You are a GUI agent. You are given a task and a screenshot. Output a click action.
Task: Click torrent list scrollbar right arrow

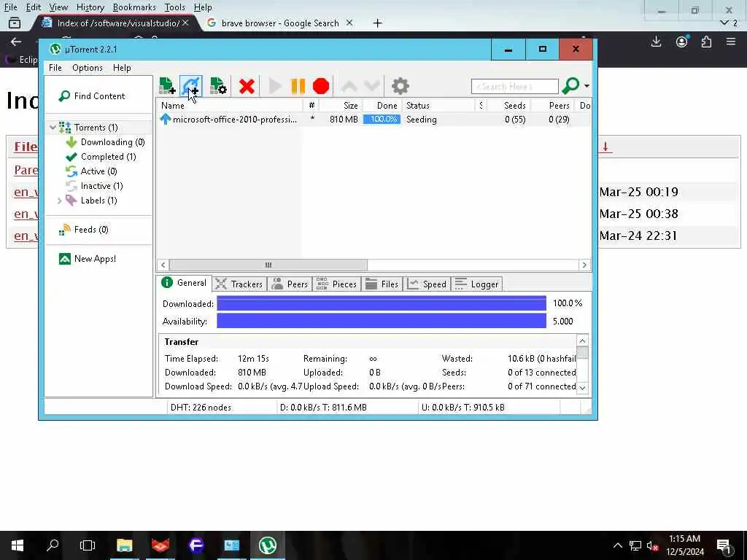click(584, 265)
